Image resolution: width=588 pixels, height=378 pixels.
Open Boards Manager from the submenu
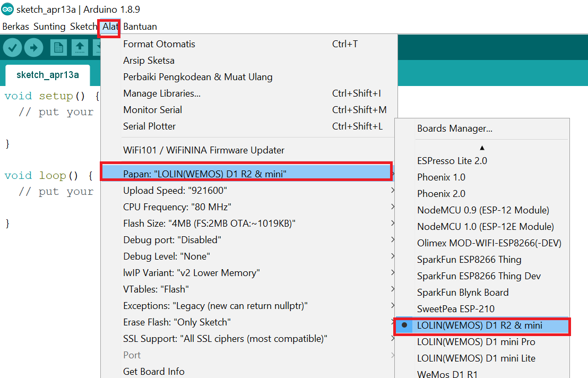tap(454, 128)
